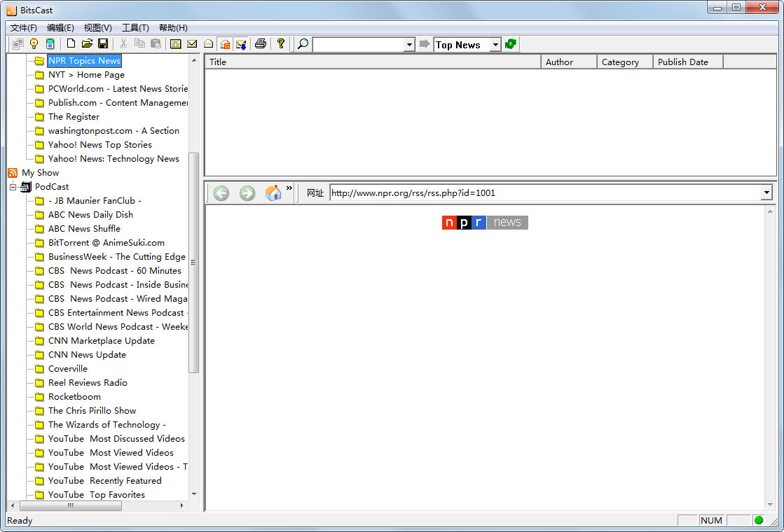Expand the URL address dropdown

pyautogui.click(x=766, y=193)
